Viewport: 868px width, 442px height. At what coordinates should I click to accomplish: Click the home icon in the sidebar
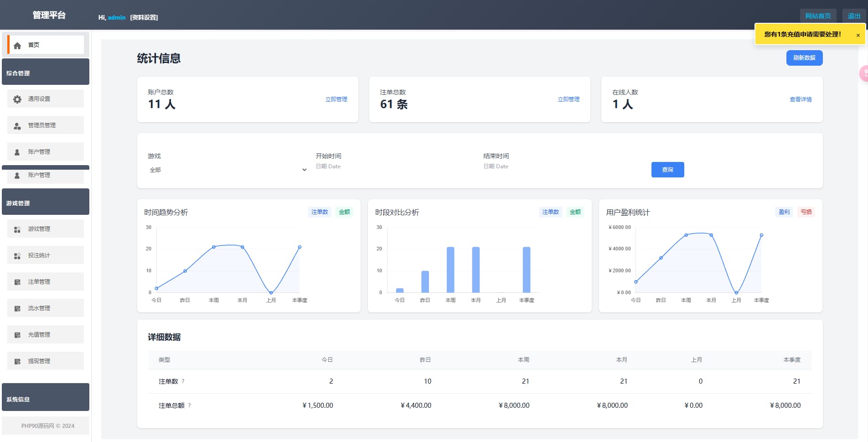coord(17,46)
